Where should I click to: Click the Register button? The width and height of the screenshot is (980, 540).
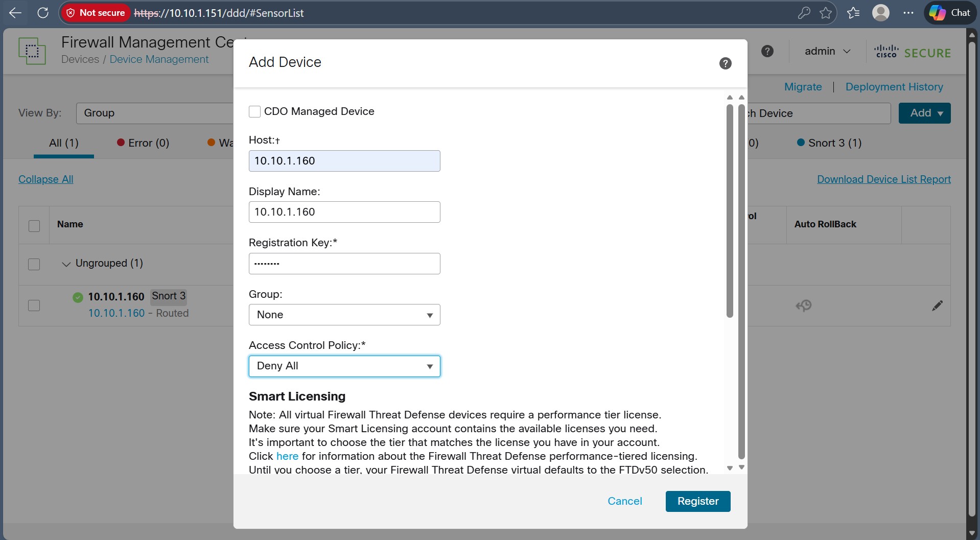697,501
